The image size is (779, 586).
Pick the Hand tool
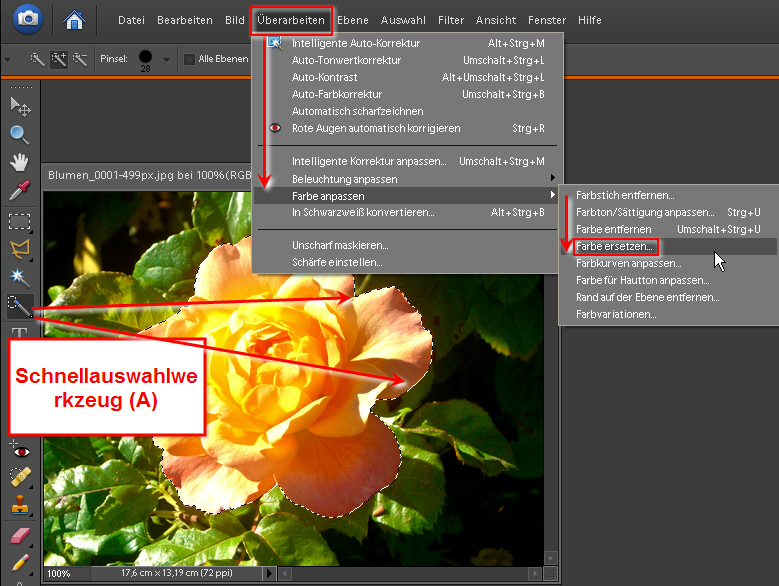click(x=19, y=163)
